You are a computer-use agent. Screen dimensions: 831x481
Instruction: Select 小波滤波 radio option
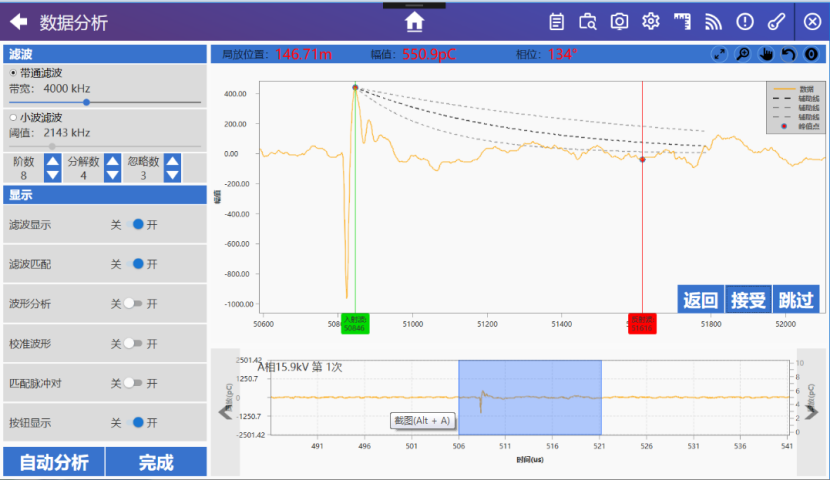tap(13, 117)
